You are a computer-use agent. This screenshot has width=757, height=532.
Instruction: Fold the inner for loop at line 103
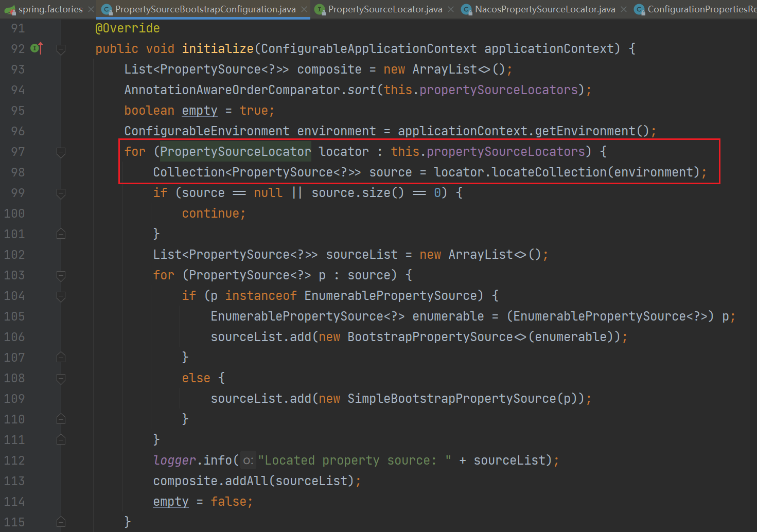click(61, 275)
